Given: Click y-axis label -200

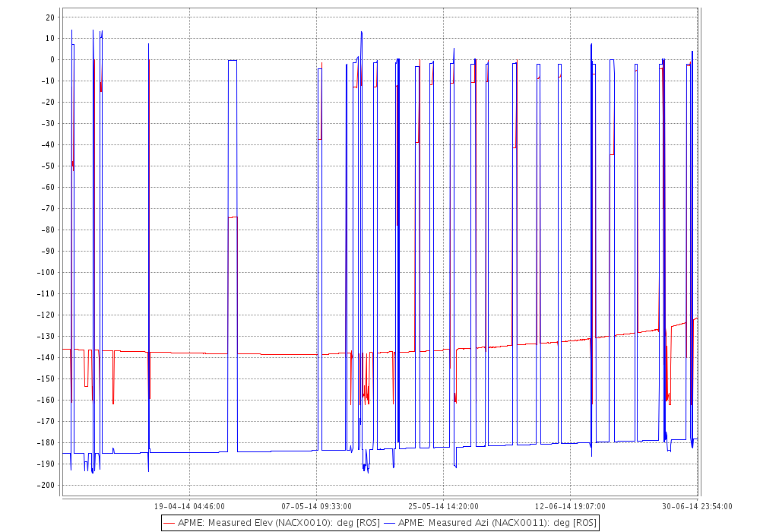Looking at the screenshot, I should click(x=46, y=486).
